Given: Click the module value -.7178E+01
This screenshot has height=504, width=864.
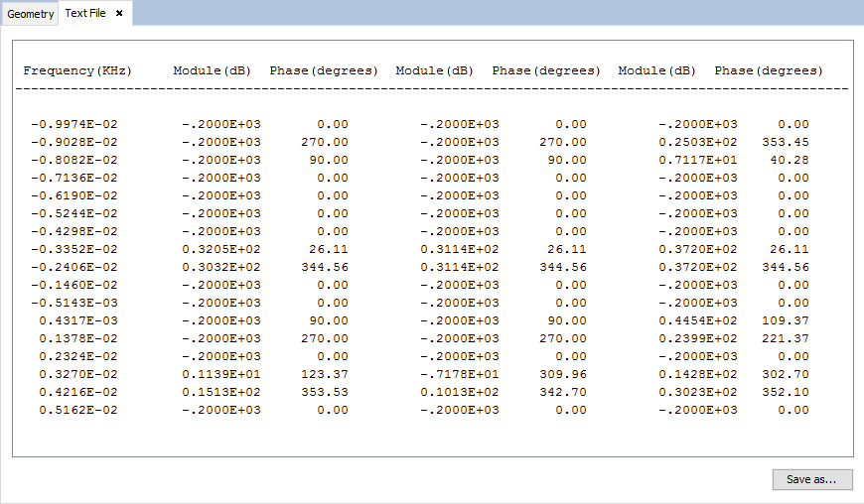Looking at the screenshot, I should (x=460, y=375).
